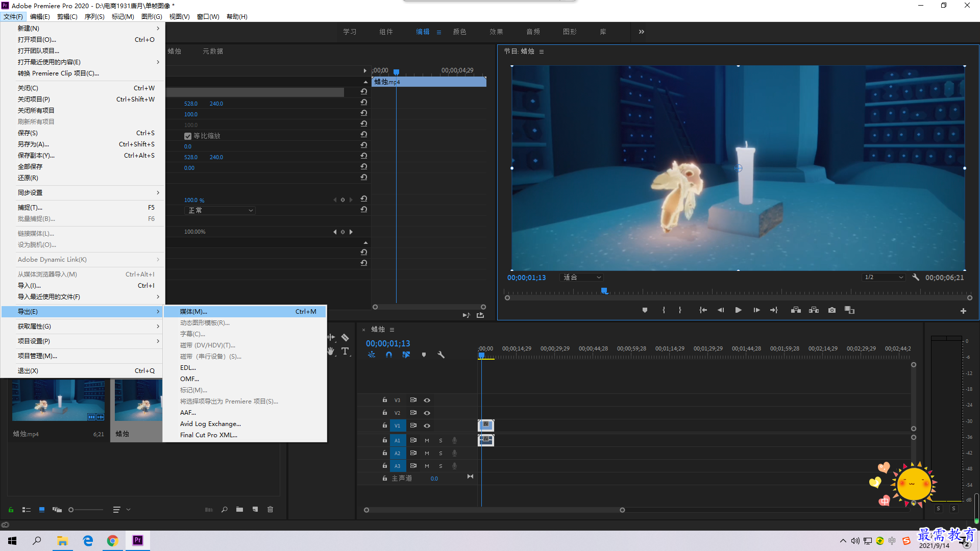Toggle linked selection in timeline
980x551 pixels.
406,355
